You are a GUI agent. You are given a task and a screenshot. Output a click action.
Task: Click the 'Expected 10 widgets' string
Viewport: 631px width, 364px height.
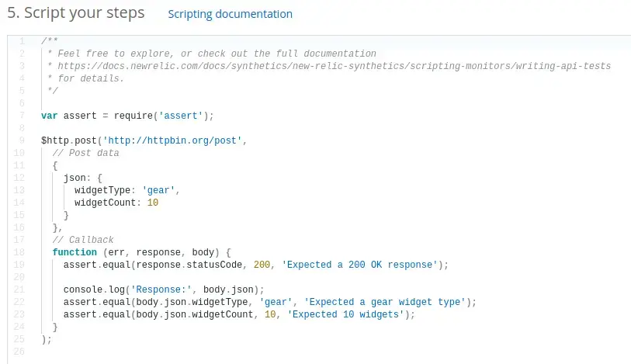346,314
